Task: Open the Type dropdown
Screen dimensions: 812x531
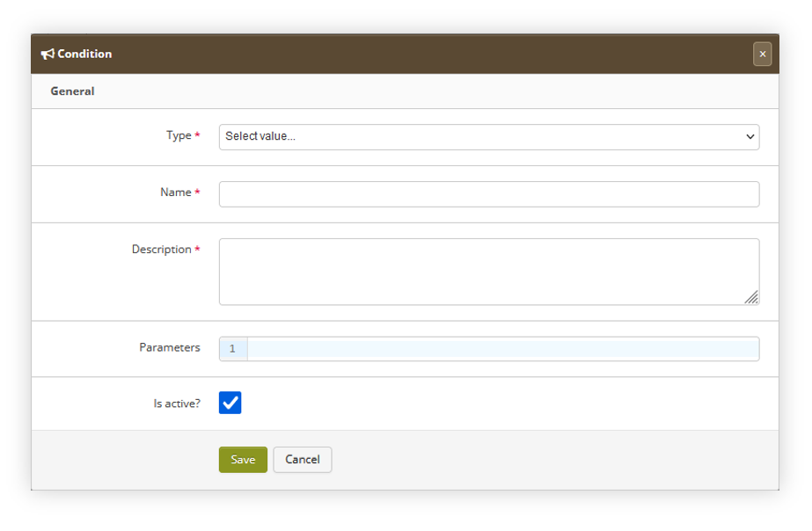Action: coord(489,136)
